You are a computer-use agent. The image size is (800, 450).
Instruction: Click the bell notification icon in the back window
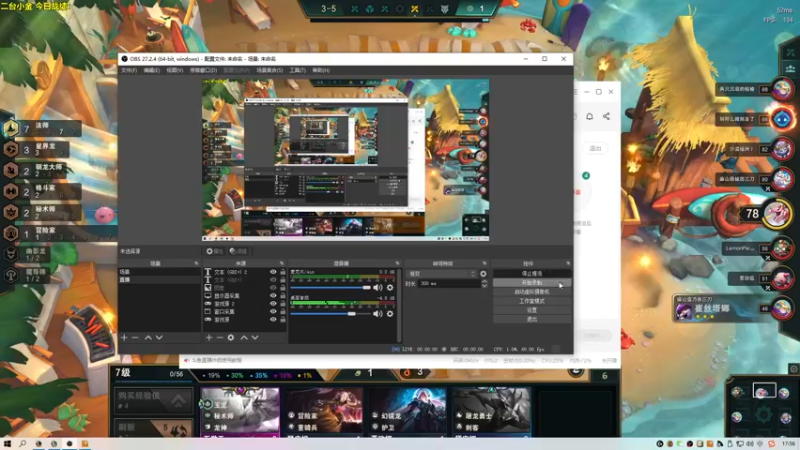(x=589, y=116)
